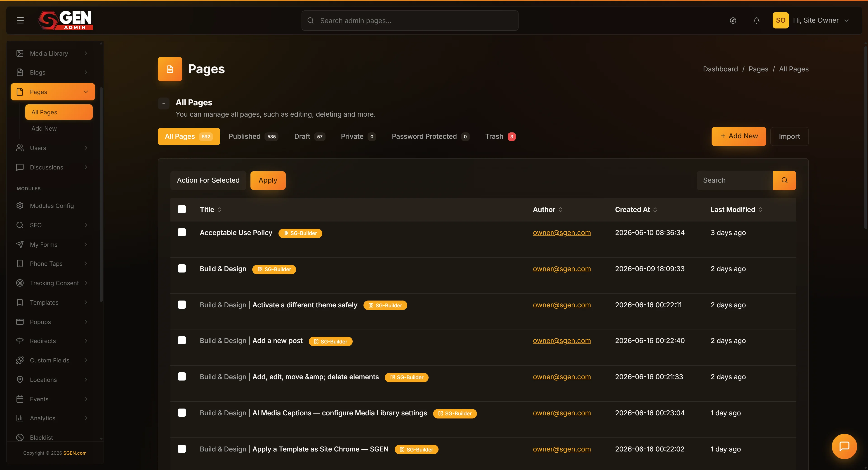Open the Action For Selected dropdown
Viewport: 868px width, 470px height.
(208, 180)
